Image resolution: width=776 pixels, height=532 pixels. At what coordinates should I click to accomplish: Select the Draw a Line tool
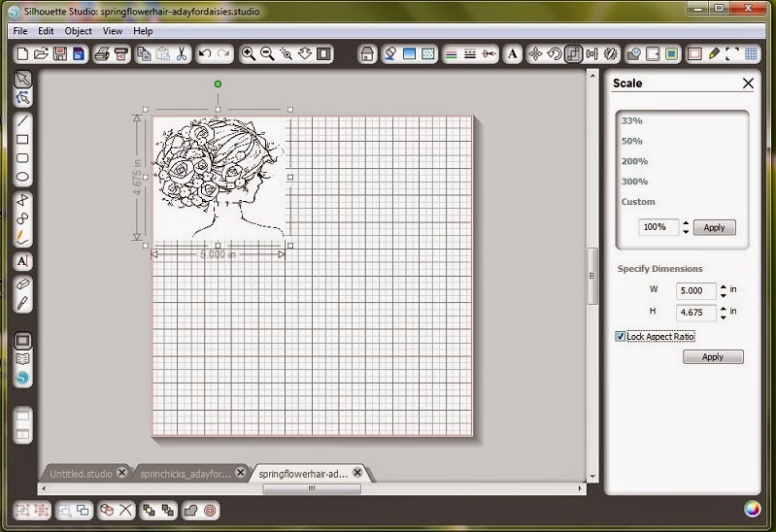pyautogui.click(x=22, y=120)
